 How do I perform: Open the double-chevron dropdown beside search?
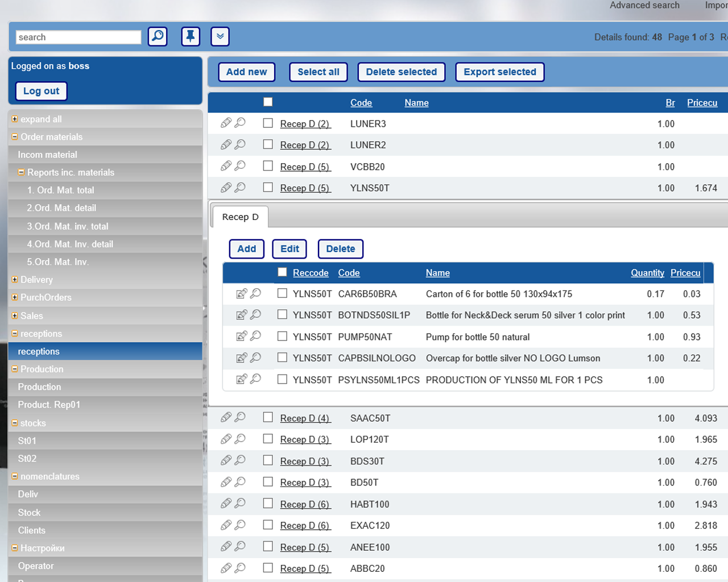[x=220, y=36]
